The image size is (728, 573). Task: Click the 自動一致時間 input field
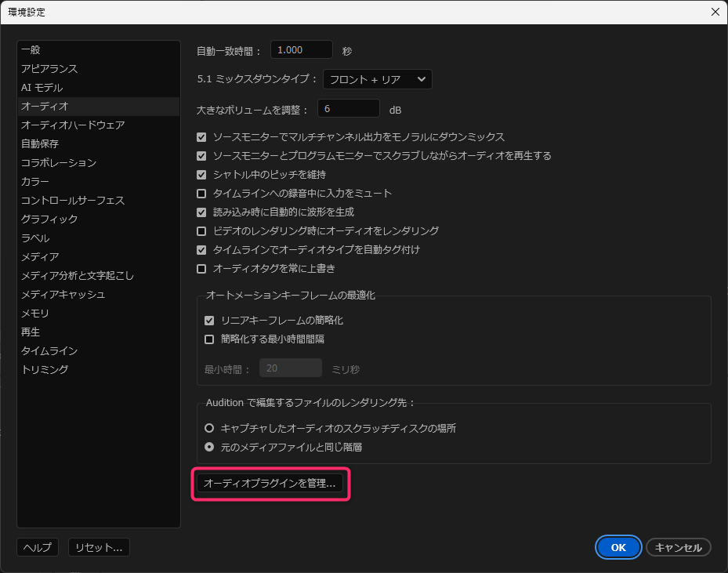pyautogui.click(x=301, y=50)
